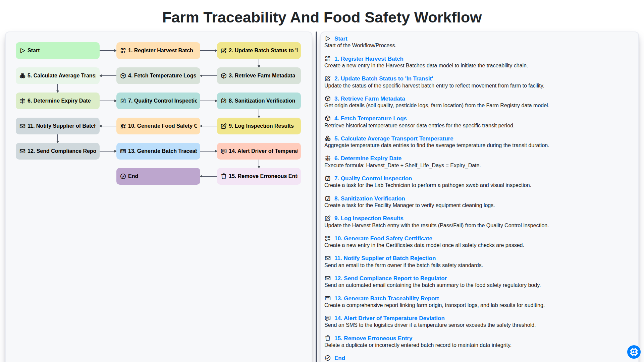Click the edit pencil icon beside Log Inspection Results
The image size is (644, 362).
(x=328, y=218)
